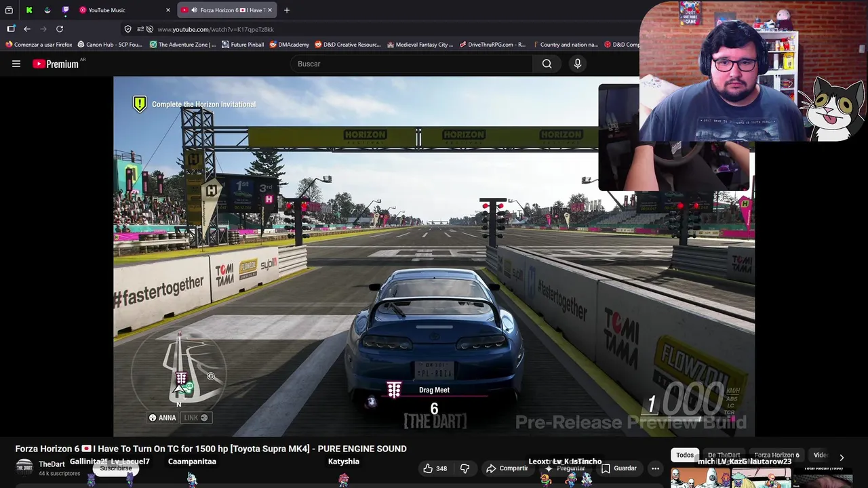Open site permissions icon in address bar
868x488 pixels.
(140, 29)
